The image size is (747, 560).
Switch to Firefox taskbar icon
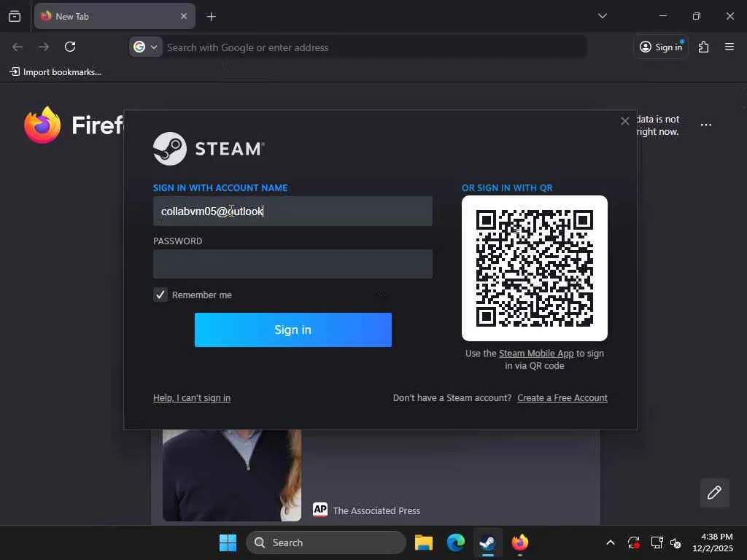point(519,542)
